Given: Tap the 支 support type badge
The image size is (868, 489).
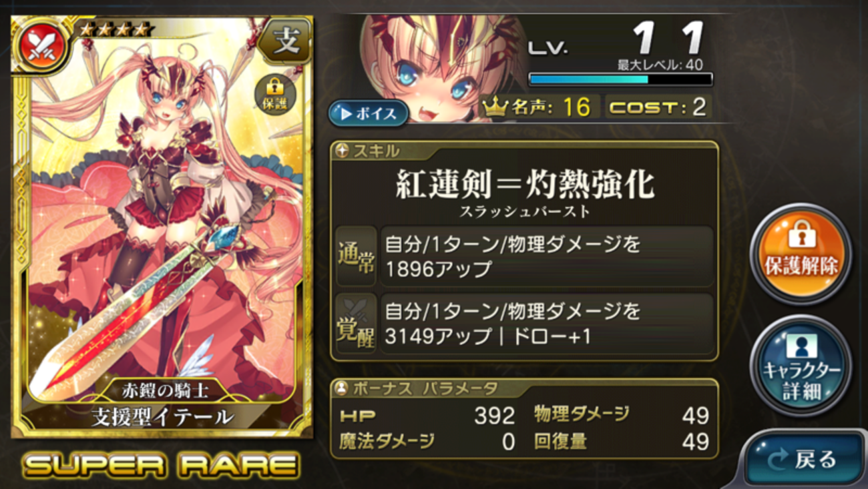Looking at the screenshot, I should (286, 42).
